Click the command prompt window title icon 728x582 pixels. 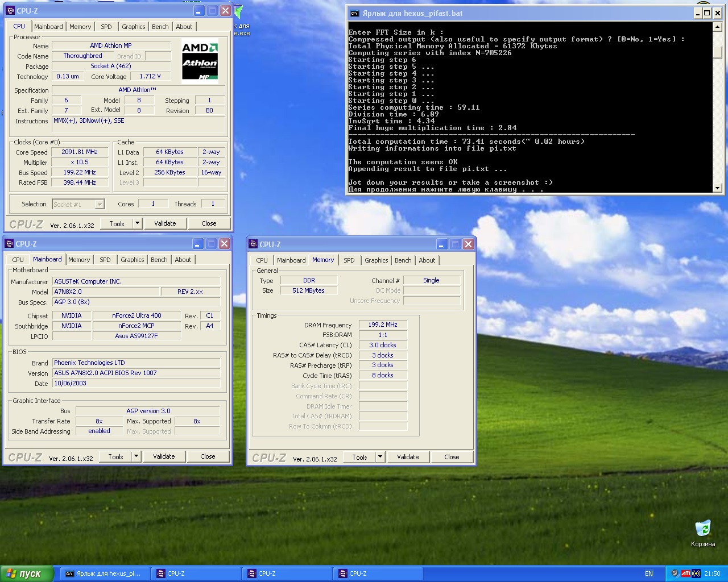tap(354, 13)
